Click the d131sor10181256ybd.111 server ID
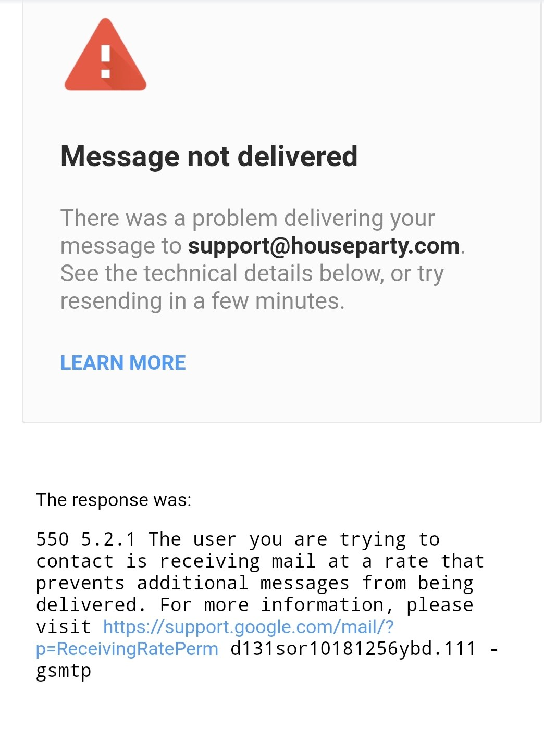Image resolution: width=544 pixels, height=756 pixels. coord(353,649)
